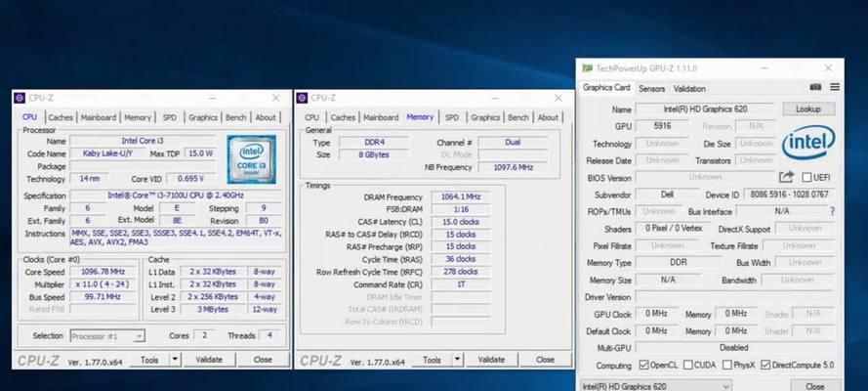The image size is (868, 391).
Task: Switch to GPU-Z Validation tab
Action: click(689, 89)
